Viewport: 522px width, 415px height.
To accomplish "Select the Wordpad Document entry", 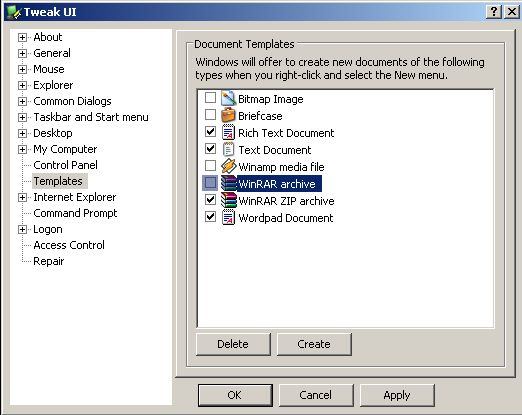I will click(286, 218).
